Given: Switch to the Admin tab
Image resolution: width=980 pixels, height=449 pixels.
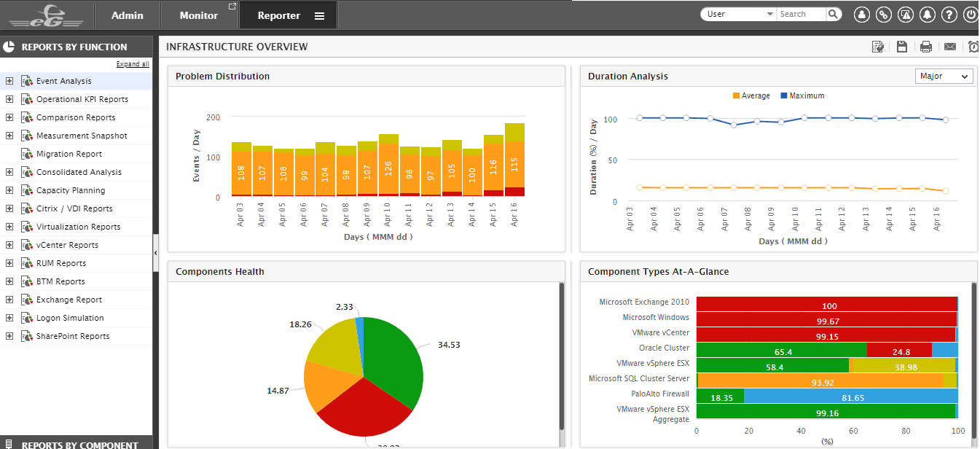Looking at the screenshot, I should (x=128, y=15).
